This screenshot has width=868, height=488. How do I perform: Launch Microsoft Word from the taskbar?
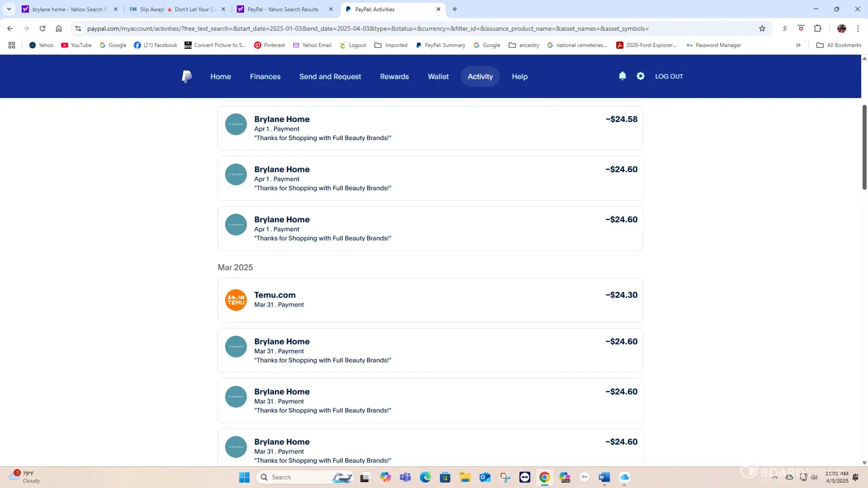(x=604, y=477)
